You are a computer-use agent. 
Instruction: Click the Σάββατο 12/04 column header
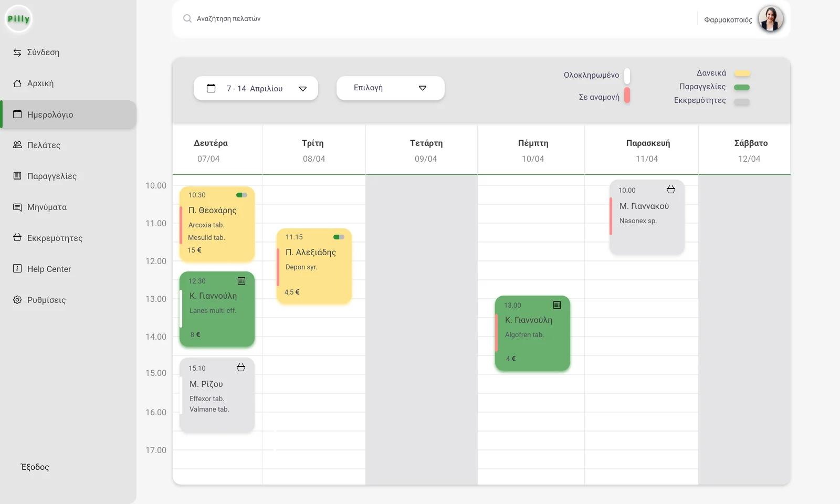pos(744,150)
